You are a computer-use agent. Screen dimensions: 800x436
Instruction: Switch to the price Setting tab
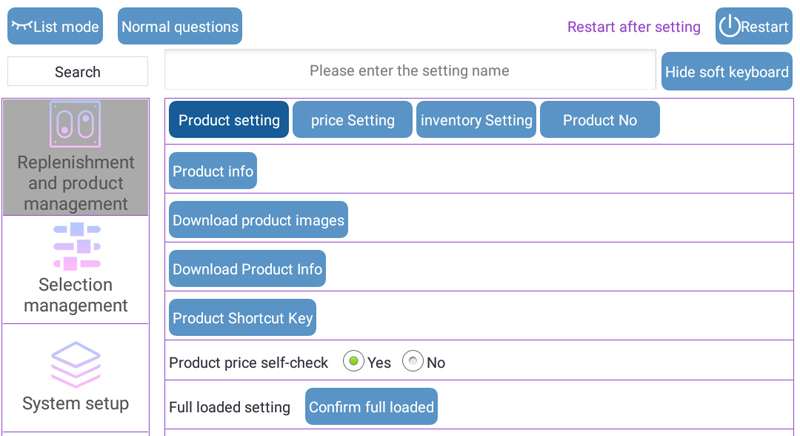pos(353,120)
